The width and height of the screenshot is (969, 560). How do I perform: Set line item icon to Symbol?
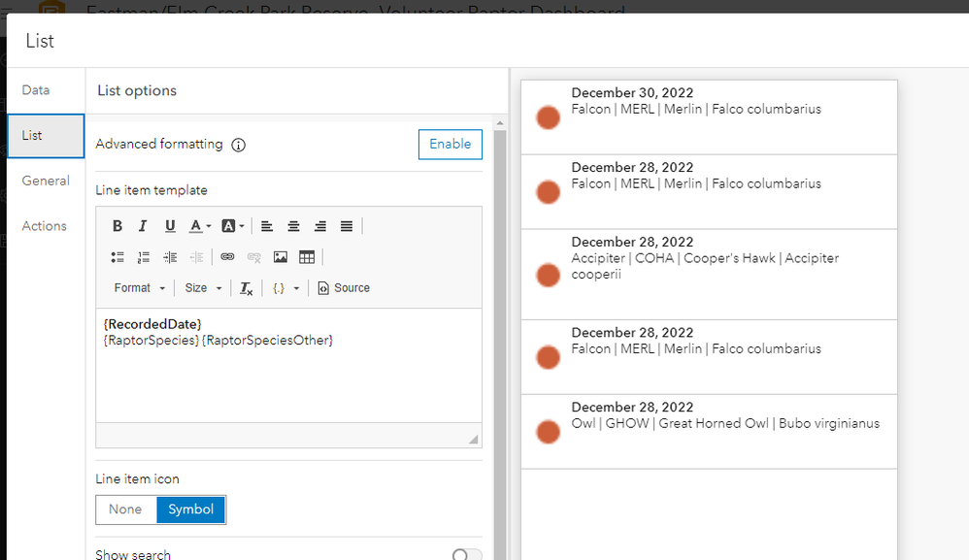point(191,510)
